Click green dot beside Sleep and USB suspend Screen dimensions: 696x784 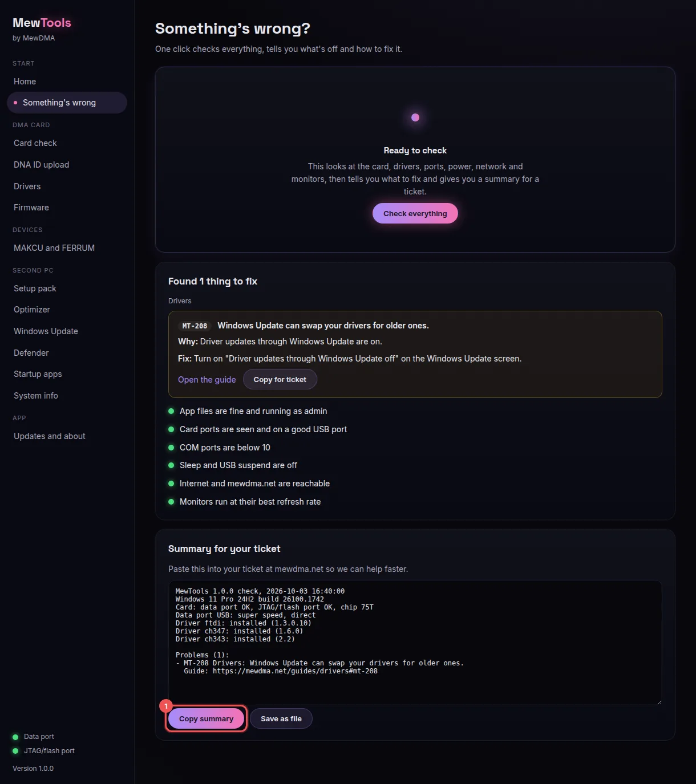click(171, 465)
